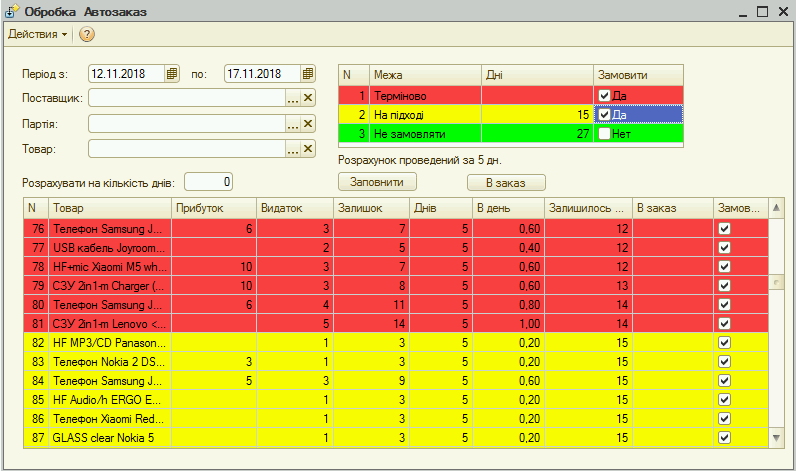Enable Замовити checkbox for Не замовляти row

click(604, 133)
